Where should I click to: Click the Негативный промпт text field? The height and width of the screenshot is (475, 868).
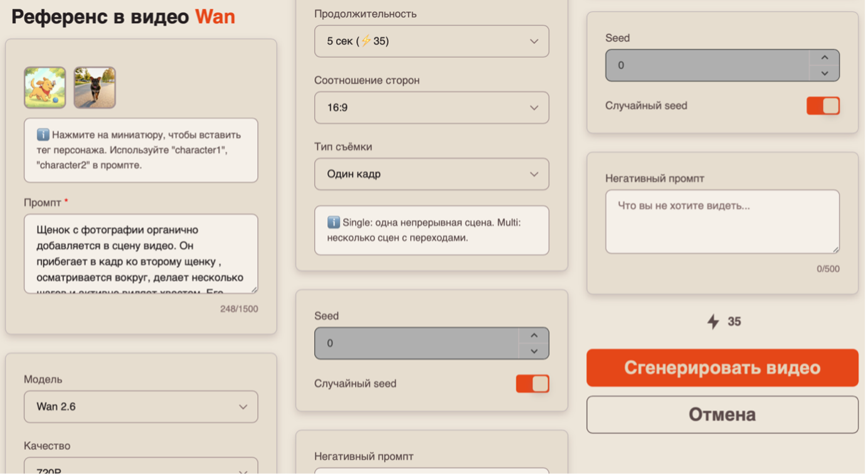click(x=722, y=222)
